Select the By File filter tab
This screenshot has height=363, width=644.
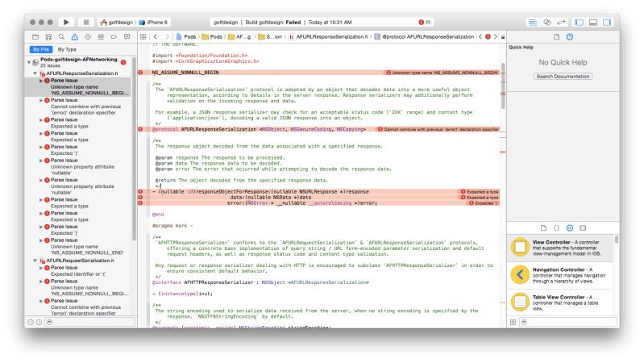(41, 49)
